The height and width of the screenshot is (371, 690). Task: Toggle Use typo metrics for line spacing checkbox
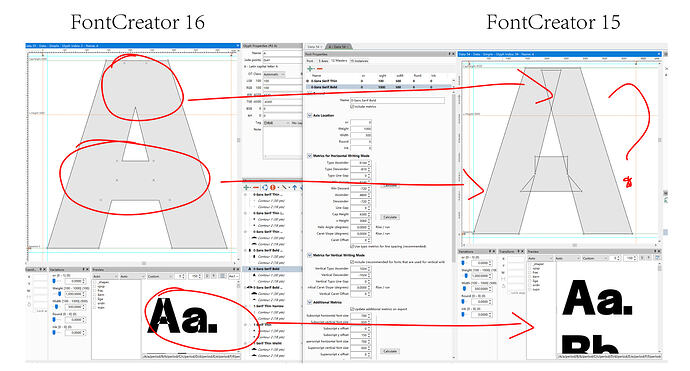(352, 246)
